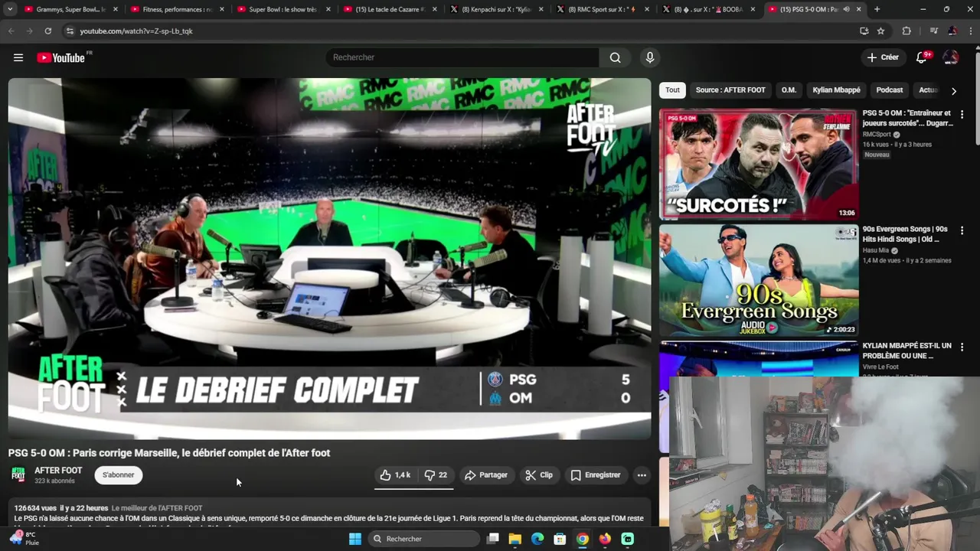Open the AFTER FOOT channel name link
The width and height of the screenshot is (980, 551).
point(58,471)
